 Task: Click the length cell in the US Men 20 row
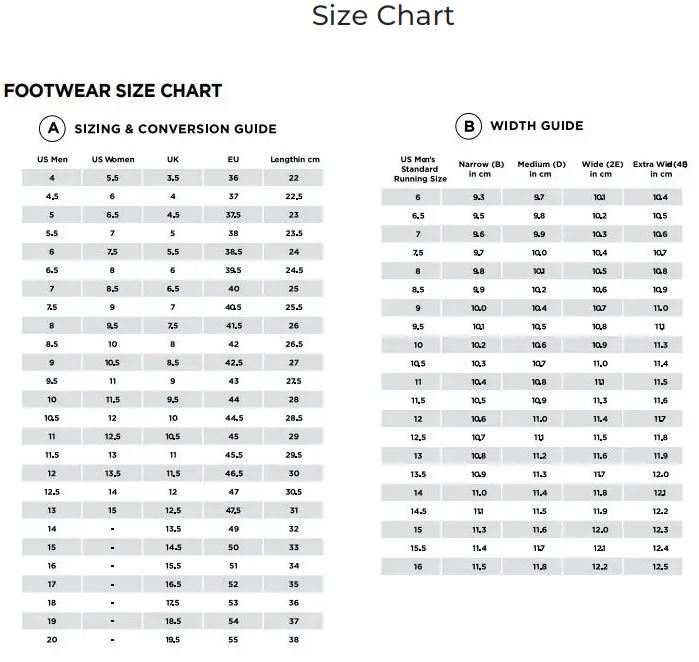coord(294,639)
